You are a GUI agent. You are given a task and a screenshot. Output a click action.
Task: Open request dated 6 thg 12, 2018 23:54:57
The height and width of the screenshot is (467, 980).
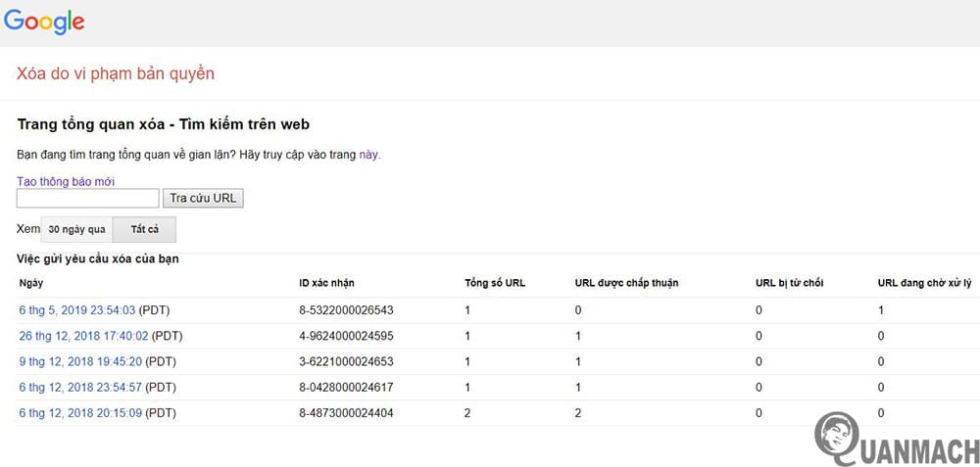click(80, 387)
